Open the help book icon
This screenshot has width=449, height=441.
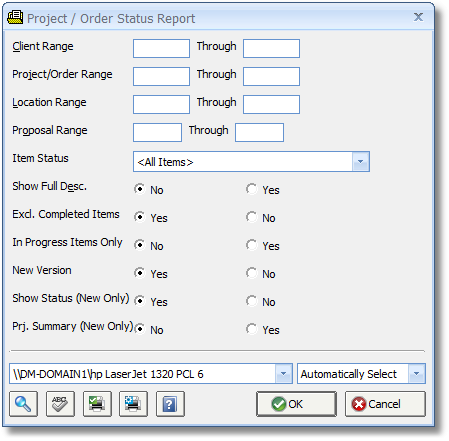tap(170, 404)
